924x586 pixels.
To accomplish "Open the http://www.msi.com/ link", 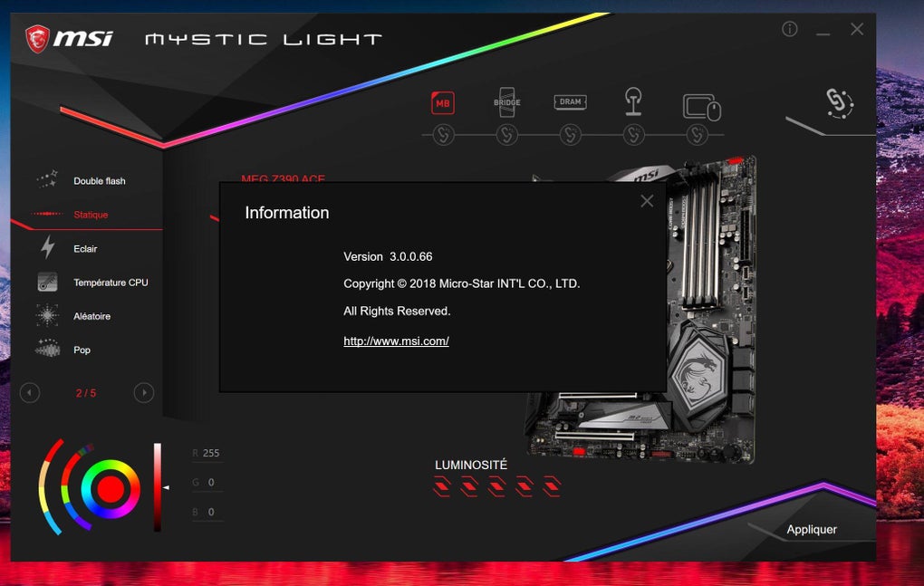I will [396, 341].
